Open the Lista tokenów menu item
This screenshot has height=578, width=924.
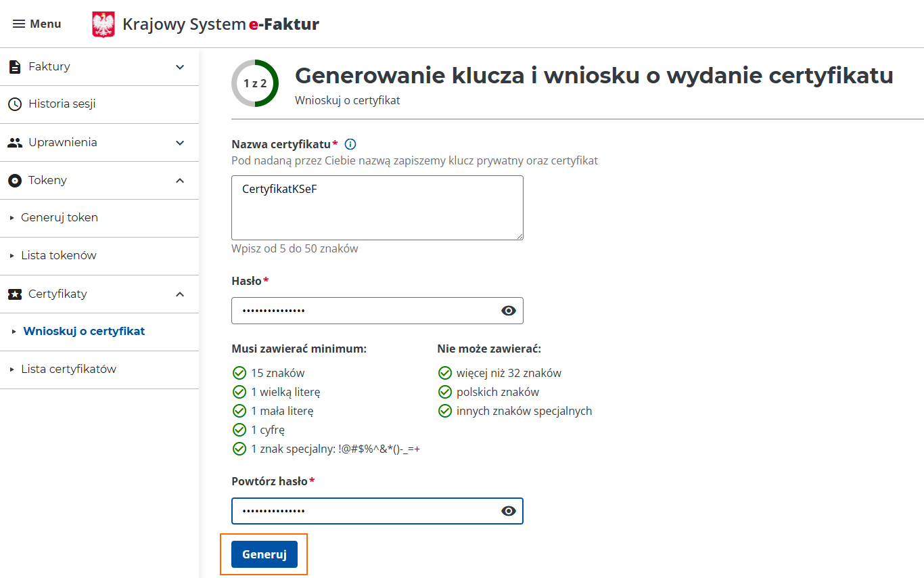click(x=59, y=255)
